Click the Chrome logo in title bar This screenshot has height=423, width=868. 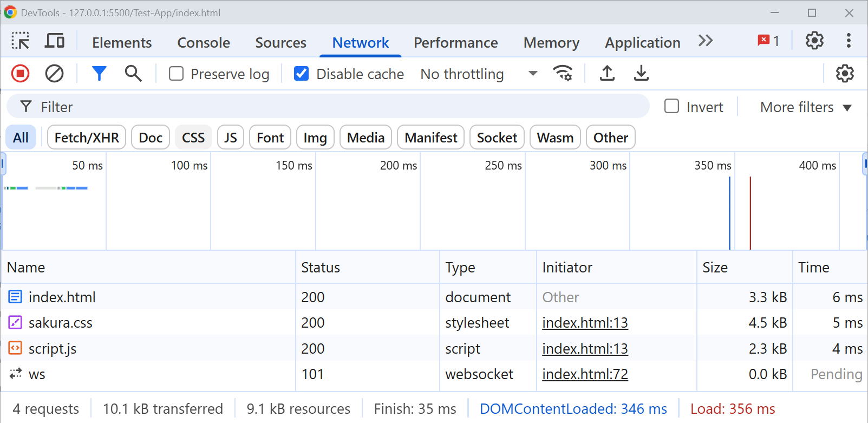[10, 12]
